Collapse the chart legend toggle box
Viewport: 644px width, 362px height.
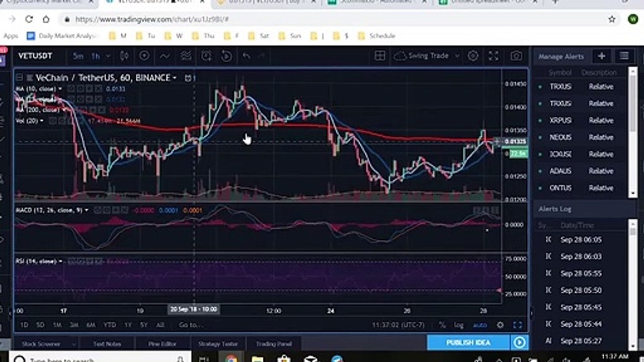coord(19,77)
